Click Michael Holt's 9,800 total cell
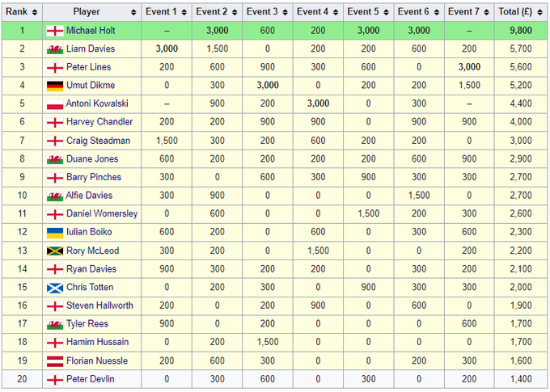Viewport: 550px width, 392px height. click(519, 31)
